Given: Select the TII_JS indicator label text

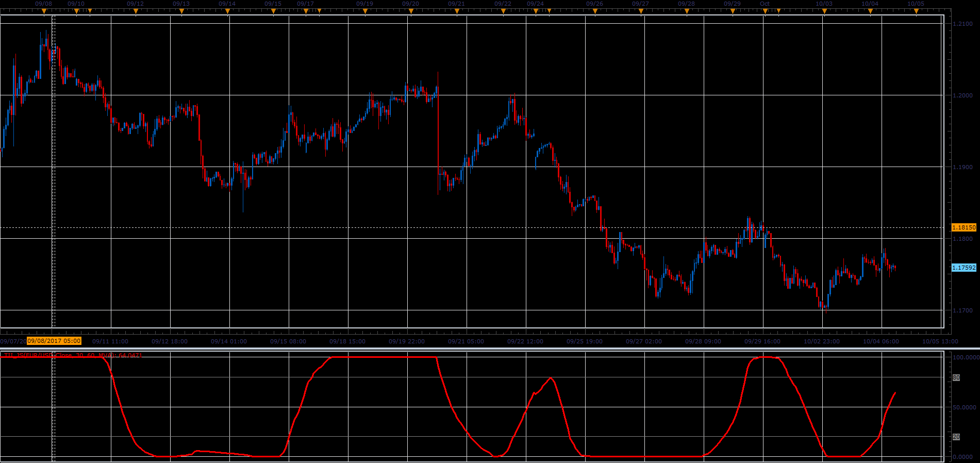Looking at the screenshot, I should click(73, 355).
